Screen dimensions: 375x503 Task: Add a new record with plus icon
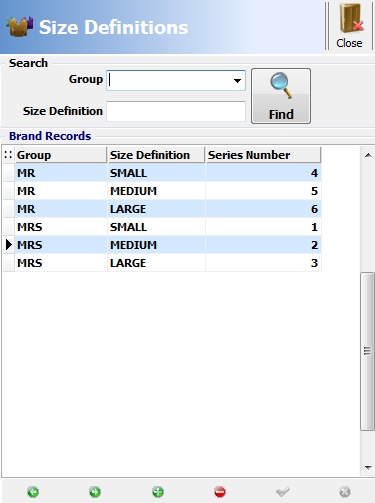(158, 492)
